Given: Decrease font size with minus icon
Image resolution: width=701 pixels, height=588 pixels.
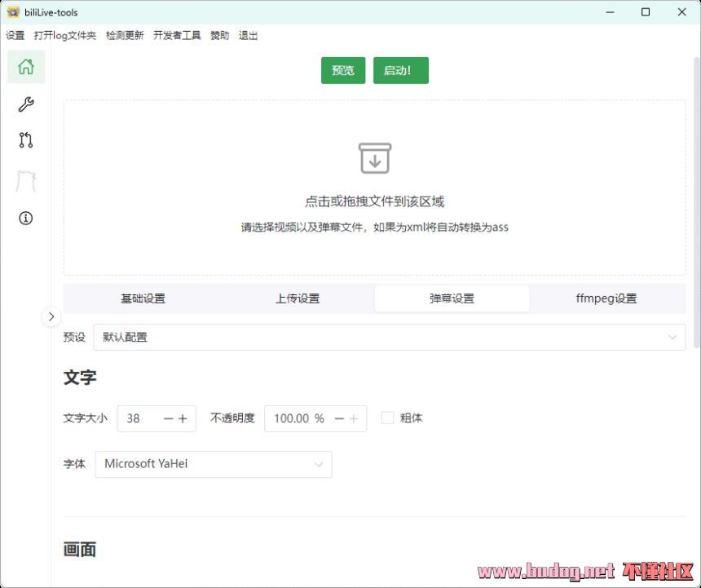Looking at the screenshot, I should (169, 418).
